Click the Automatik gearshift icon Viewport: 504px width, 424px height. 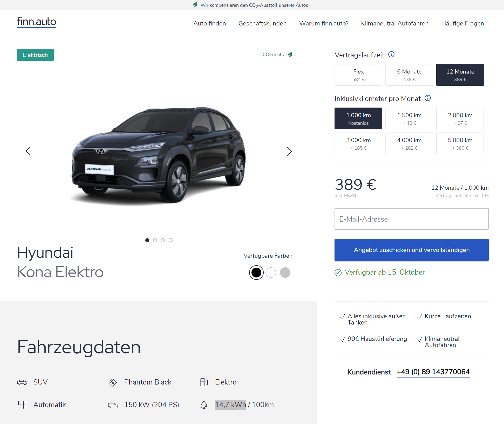(x=22, y=405)
